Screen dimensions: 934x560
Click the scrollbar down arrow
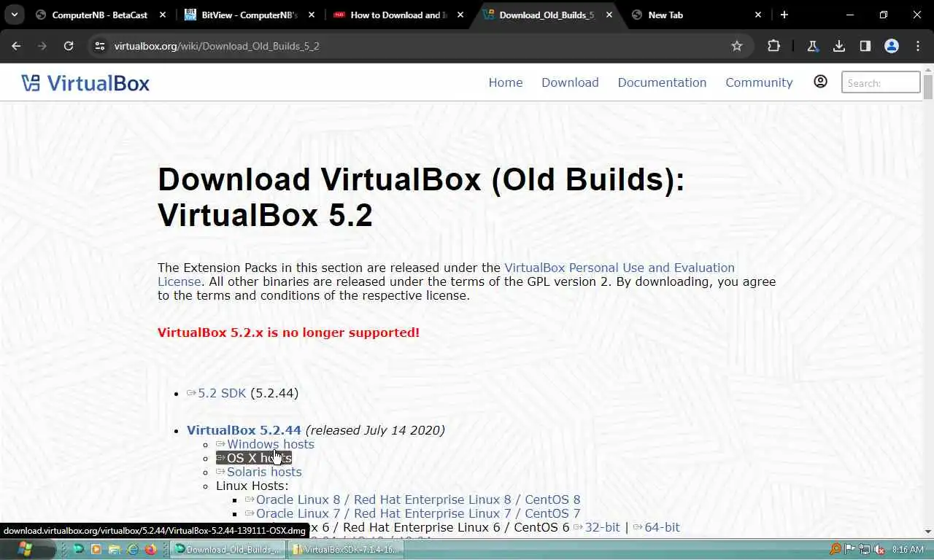tap(928, 532)
